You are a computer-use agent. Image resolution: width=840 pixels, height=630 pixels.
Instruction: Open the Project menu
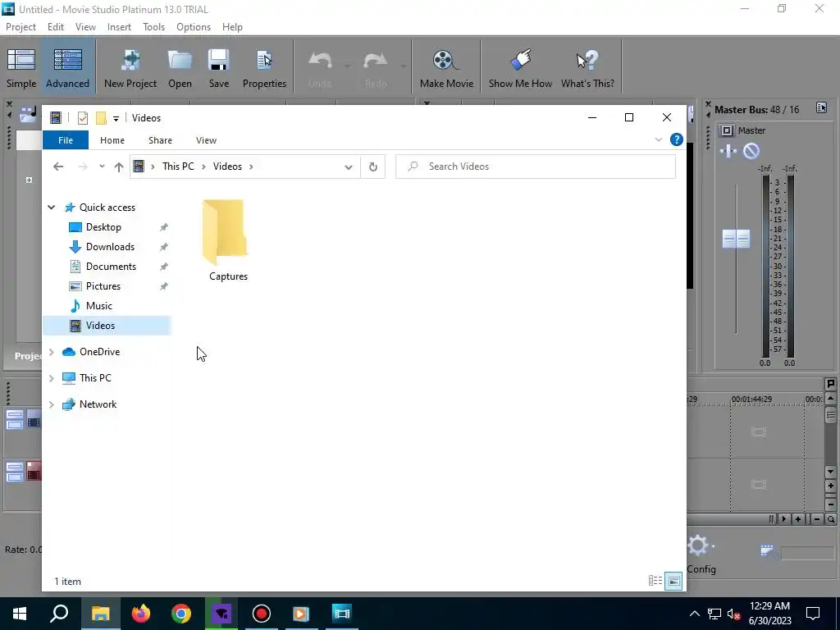pyautogui.click(x=21, y=27)
